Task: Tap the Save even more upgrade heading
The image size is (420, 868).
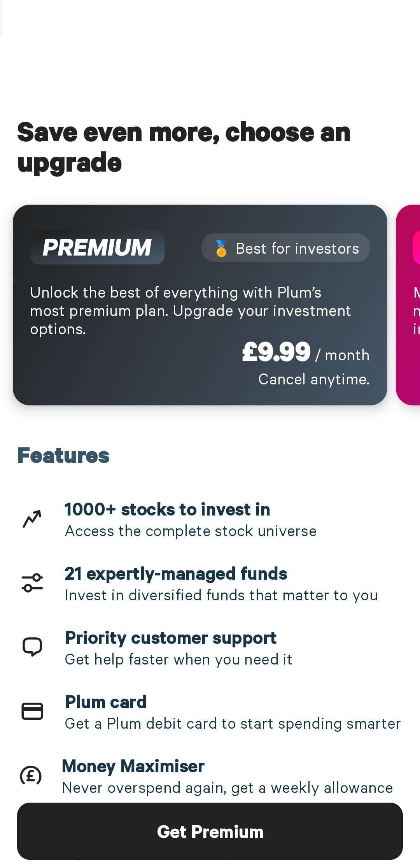Action: click(184, 147)
